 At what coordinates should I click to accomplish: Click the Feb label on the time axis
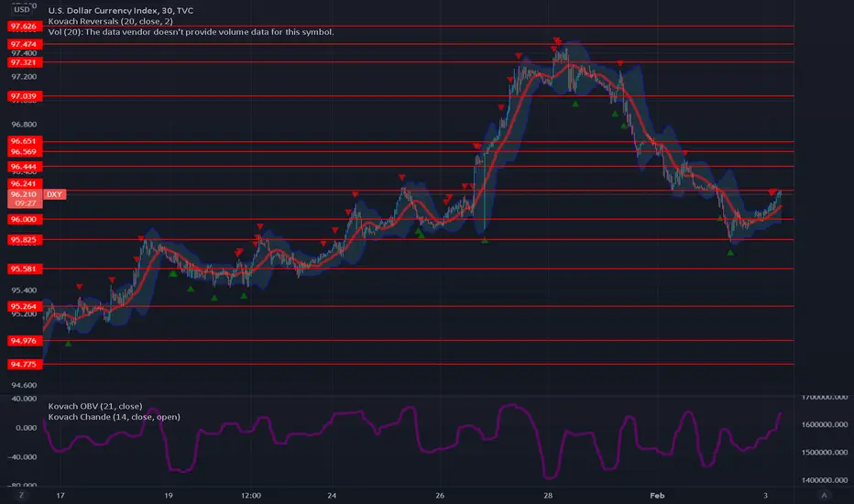pyautogui.click(x=657, y=495)
